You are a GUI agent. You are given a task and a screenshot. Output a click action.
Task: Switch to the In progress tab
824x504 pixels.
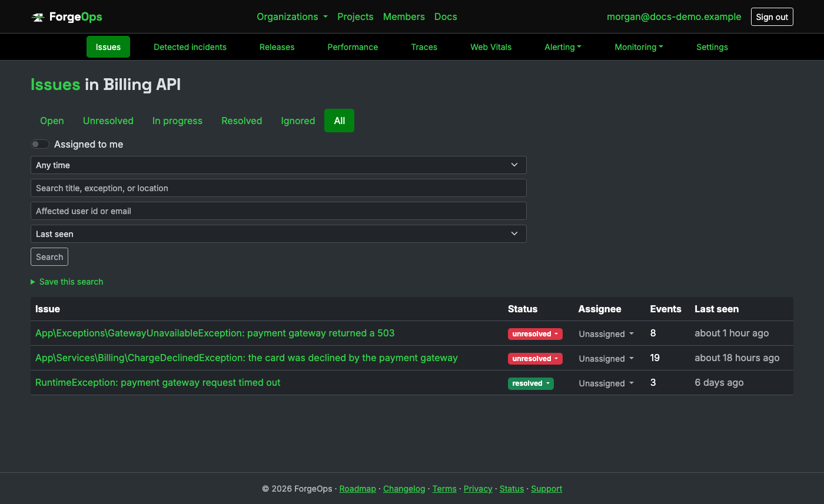coord(177,121)
